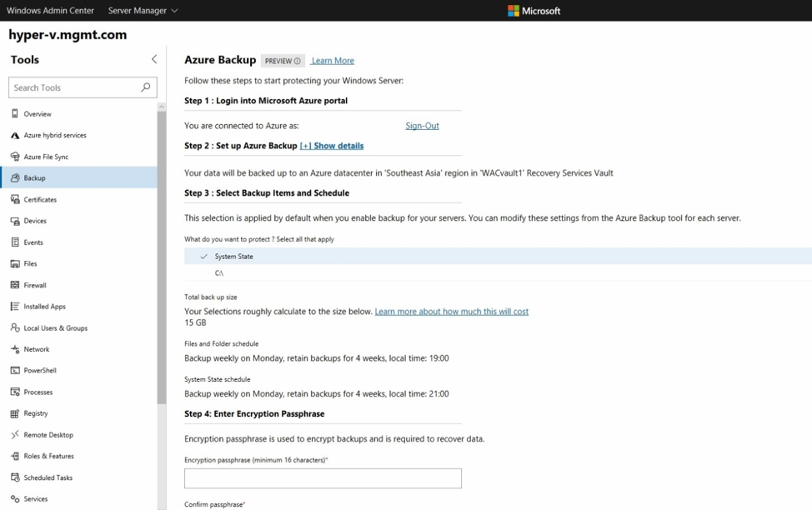Click the Network tool icon

[x=15, y=349]
